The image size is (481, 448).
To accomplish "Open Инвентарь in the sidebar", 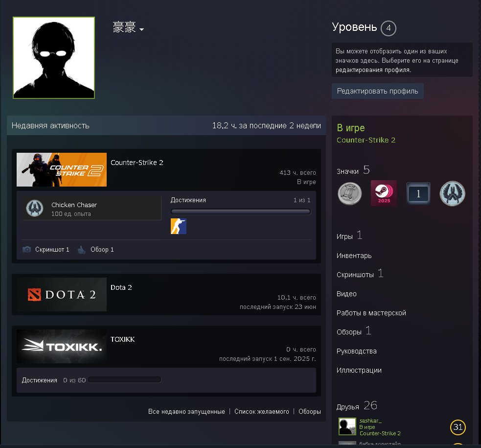I will (354, 256).
